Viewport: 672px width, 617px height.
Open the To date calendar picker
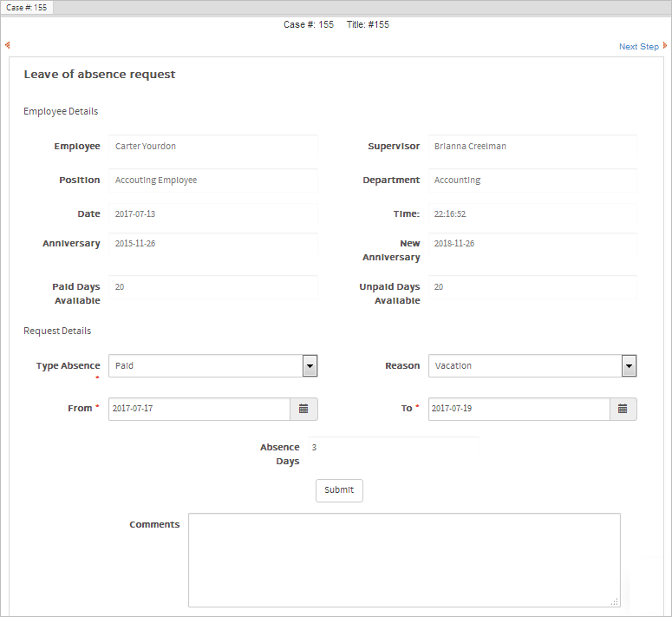[x=623, y=409]
